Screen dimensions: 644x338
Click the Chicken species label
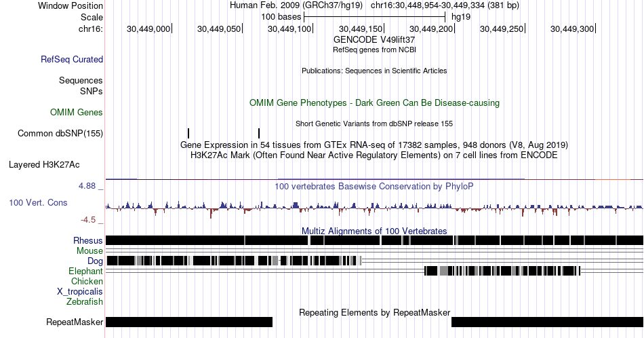pos(87,281)
